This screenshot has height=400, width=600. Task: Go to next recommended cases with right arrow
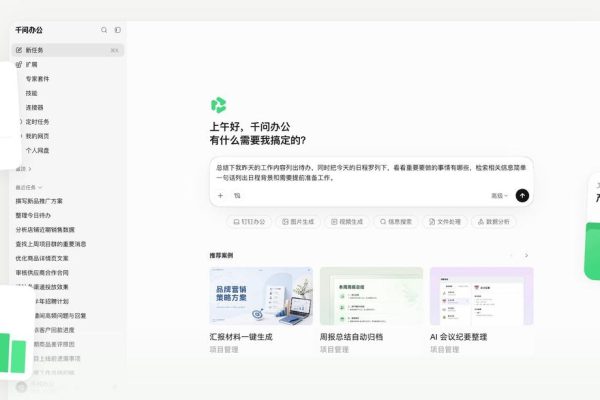click(x=527, y=255)
